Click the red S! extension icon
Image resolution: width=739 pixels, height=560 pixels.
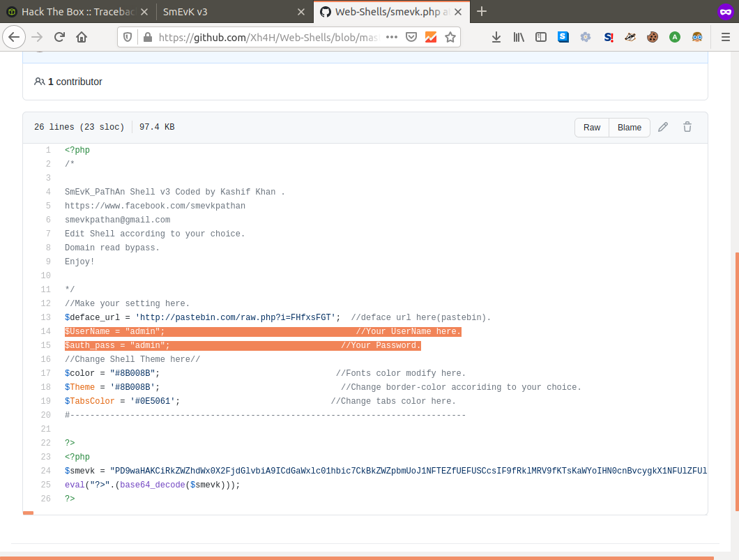[x=608, y=37]
